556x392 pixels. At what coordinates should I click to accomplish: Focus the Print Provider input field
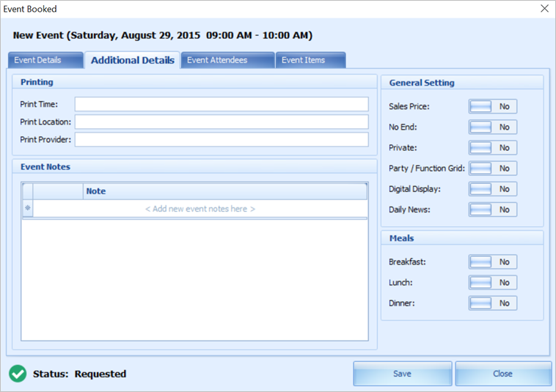click(222, 139)
